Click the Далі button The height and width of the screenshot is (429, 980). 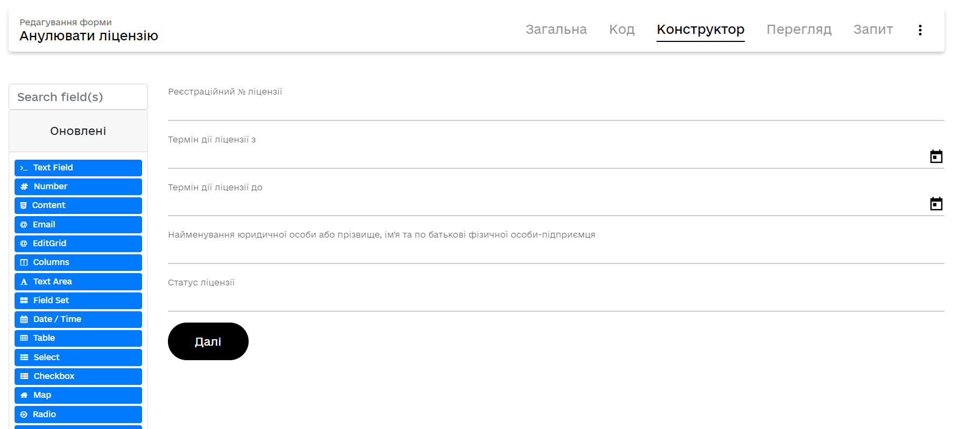(x=208, y=341)
